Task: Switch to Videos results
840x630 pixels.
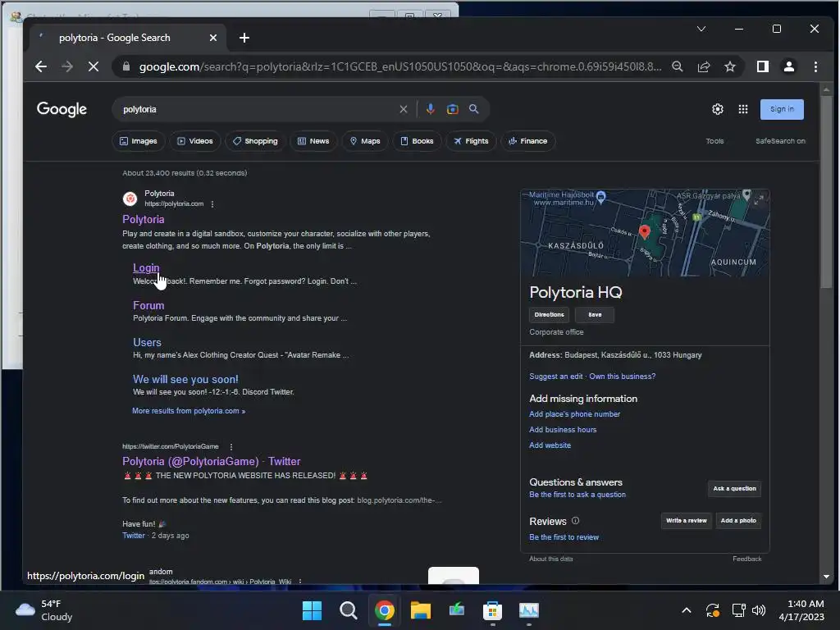Action: 195,141
